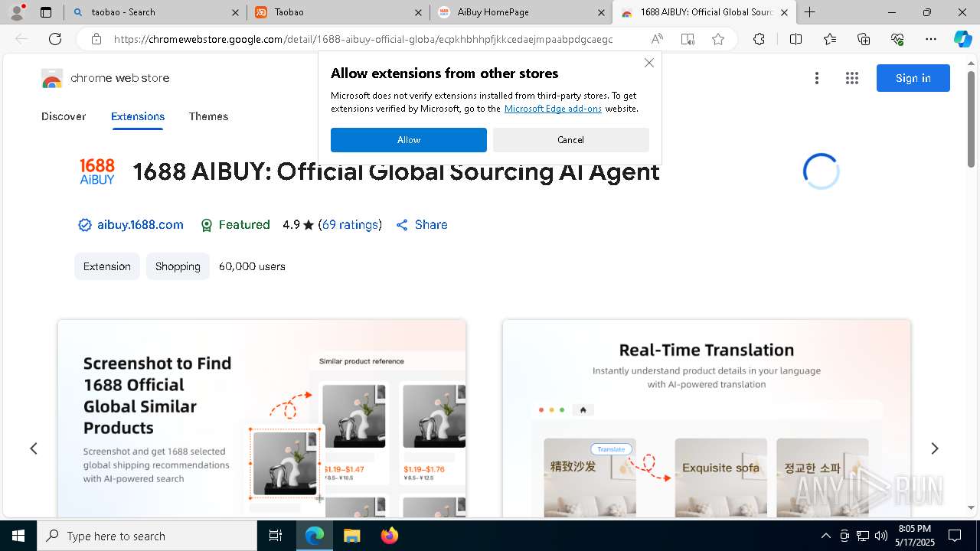The image size is (980, 551).
Task: Open the Google apps grid icon
Action: pos(852,78)
